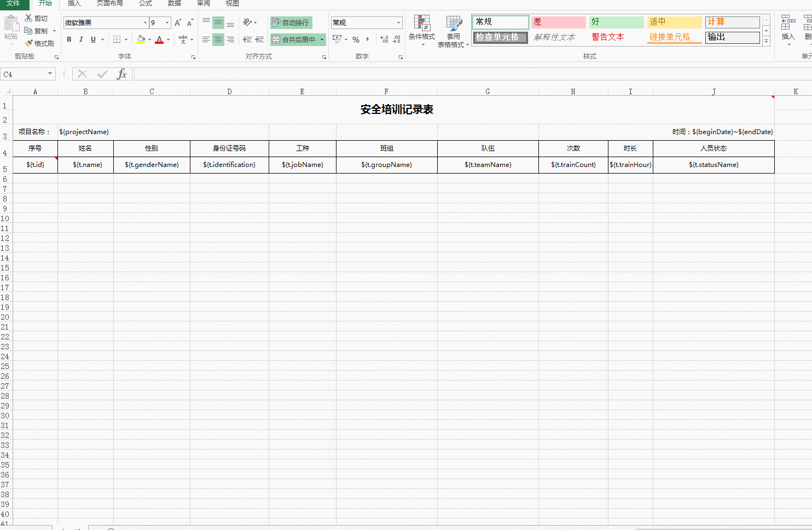The height and width of the screenshot is (530, 812).
Task: Apply the Linked Cell (链接单元格) style
Action: click(674, 37)
